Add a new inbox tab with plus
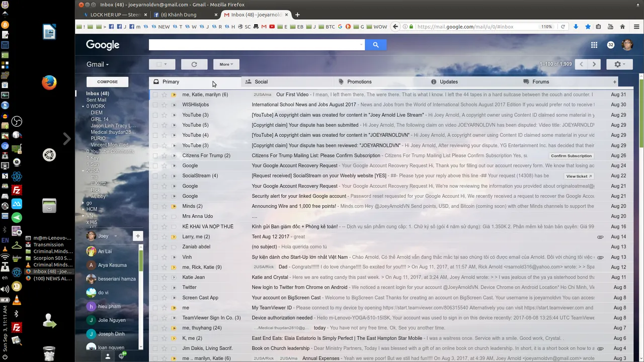 click(614, 81)
